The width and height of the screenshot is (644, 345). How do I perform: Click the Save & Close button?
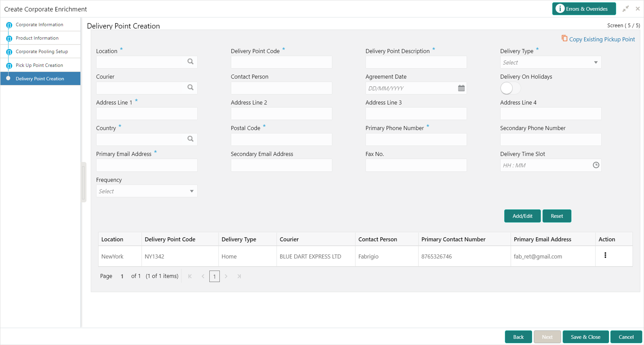(x=585, y=337)
